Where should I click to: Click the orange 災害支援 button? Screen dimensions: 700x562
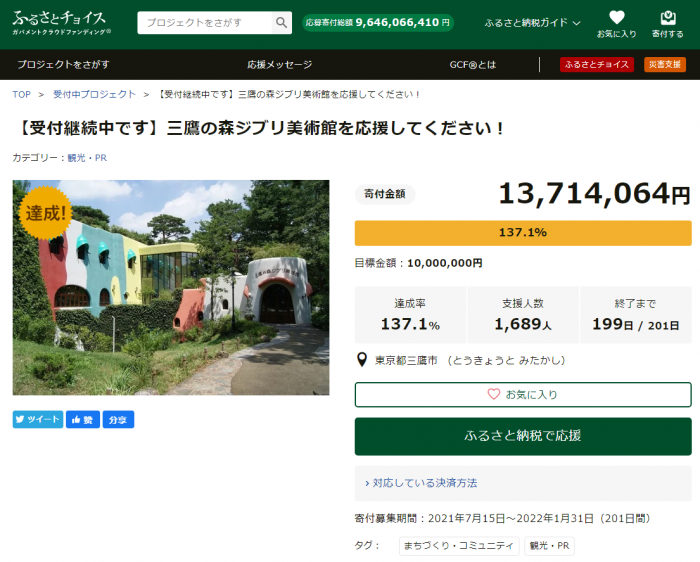(664, 65)
